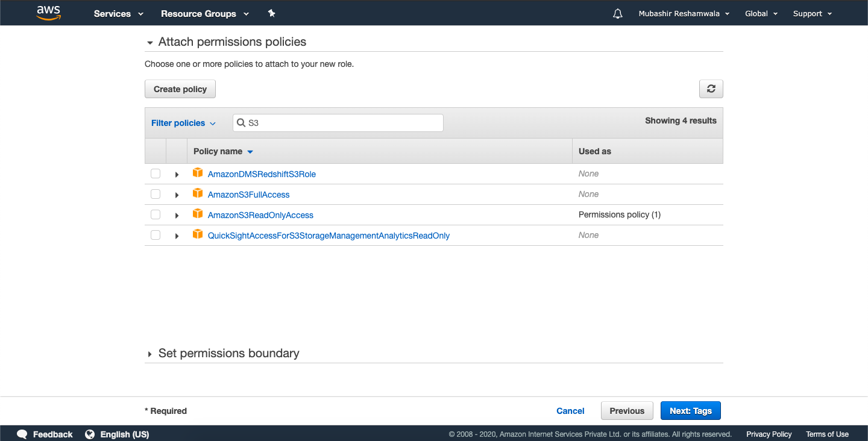Open QuickSightAccessForS3StorageManagementAnalyticsReadOnly policy link
This screenshot has width=868, height=441.
coord(329,236)
